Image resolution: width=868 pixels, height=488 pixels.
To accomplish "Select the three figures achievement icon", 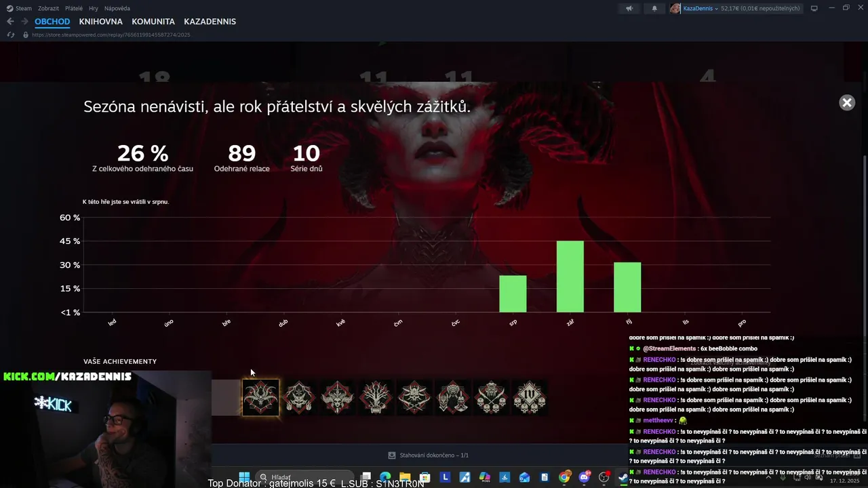I will pos(453,397).
